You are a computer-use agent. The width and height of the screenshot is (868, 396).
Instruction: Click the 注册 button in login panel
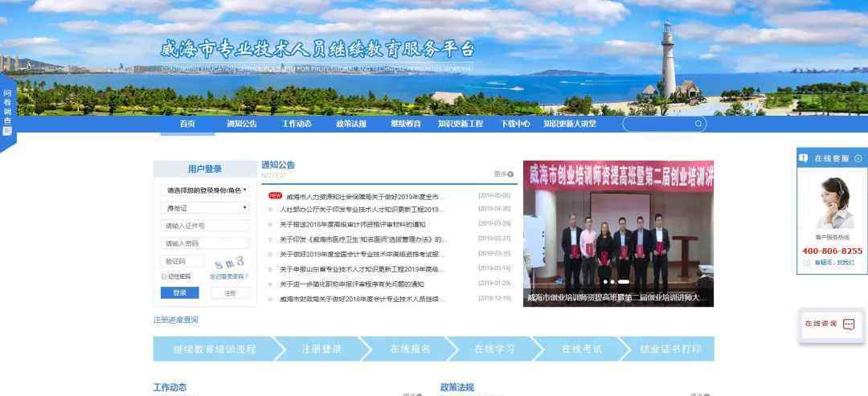point(231,293)
